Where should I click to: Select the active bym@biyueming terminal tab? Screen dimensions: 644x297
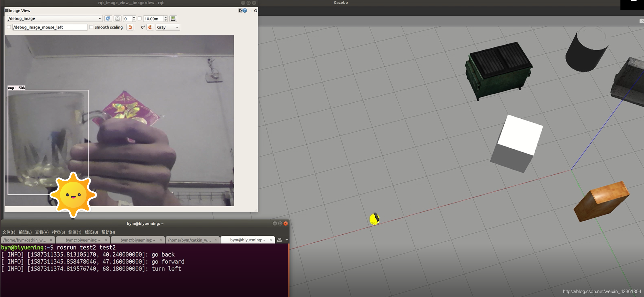coord(247,240)
